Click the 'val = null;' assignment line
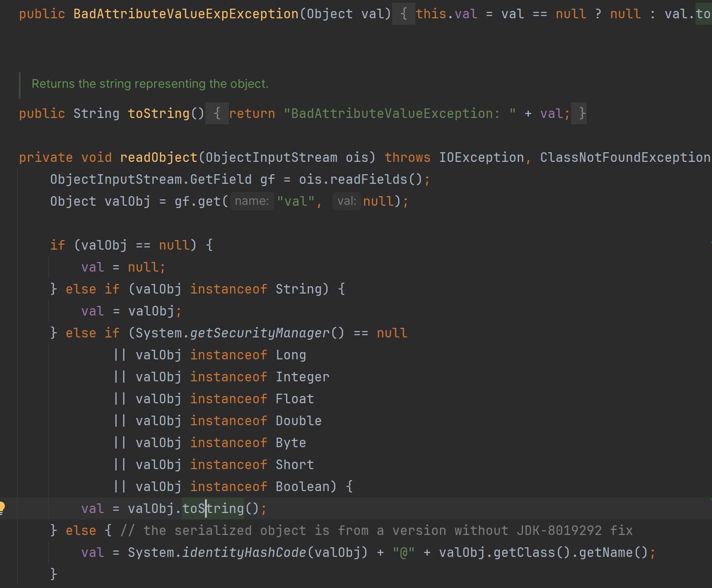712x588 pixels. tap(124, 267)
